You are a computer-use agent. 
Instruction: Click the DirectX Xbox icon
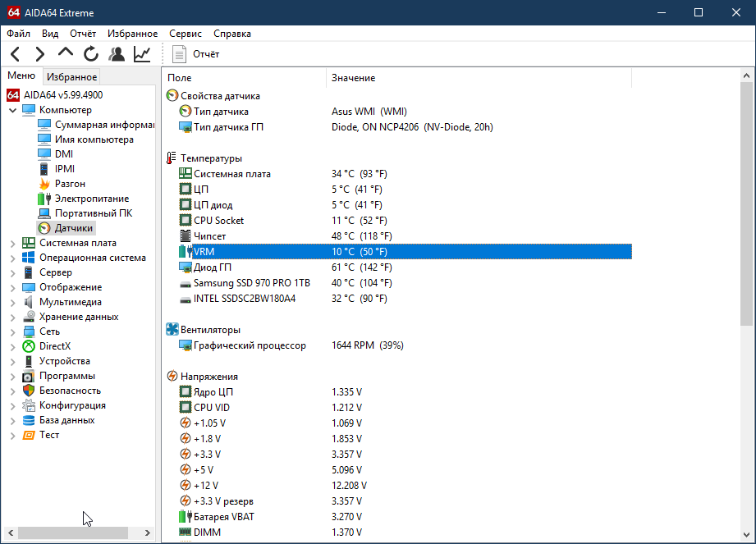pos(29,346)
